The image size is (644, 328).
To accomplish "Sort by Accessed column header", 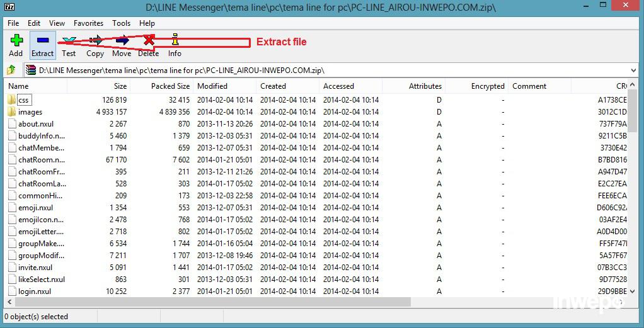I will (351, 86).
